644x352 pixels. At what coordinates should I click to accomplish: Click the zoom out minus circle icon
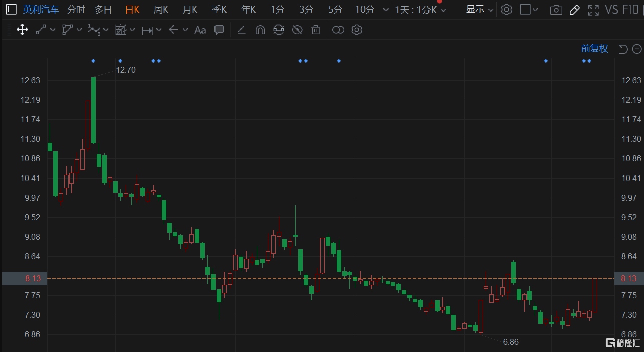(637, 49)
